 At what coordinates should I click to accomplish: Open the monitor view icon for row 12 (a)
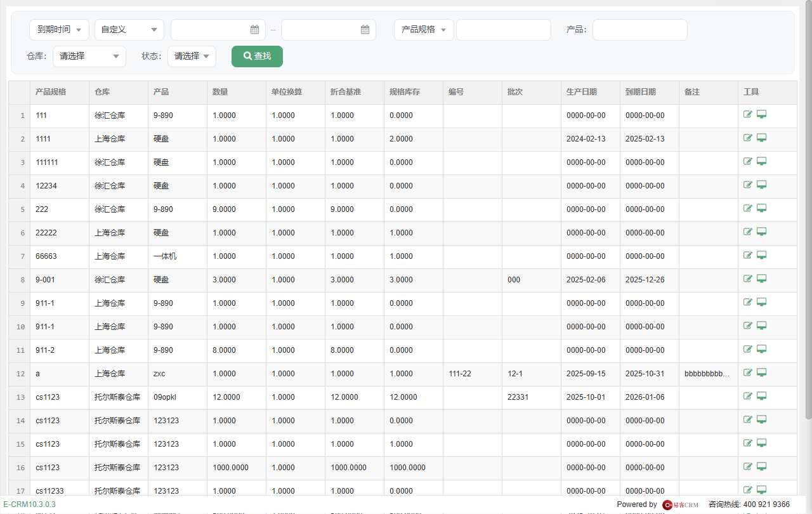tap(762, 372)
